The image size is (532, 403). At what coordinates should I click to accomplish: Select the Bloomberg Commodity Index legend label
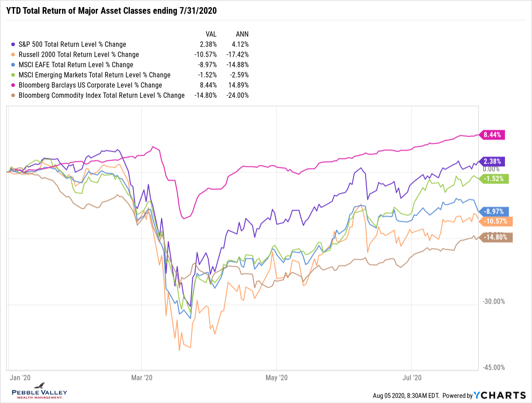click(101, 95)
